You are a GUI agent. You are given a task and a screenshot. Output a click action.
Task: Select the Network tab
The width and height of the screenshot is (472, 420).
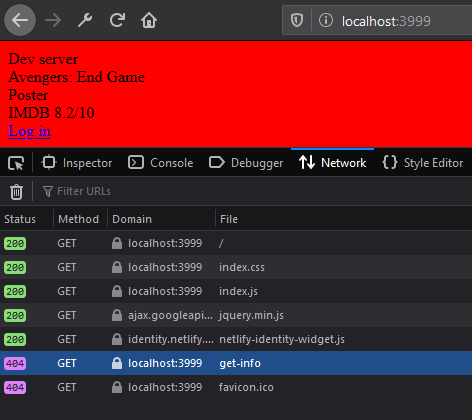click(x=332, y=163)
